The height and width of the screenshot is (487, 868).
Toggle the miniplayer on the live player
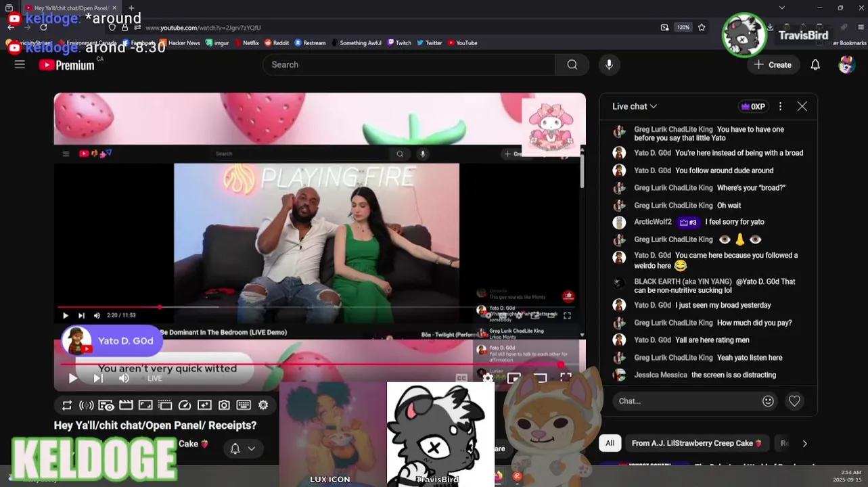(514, 378)
